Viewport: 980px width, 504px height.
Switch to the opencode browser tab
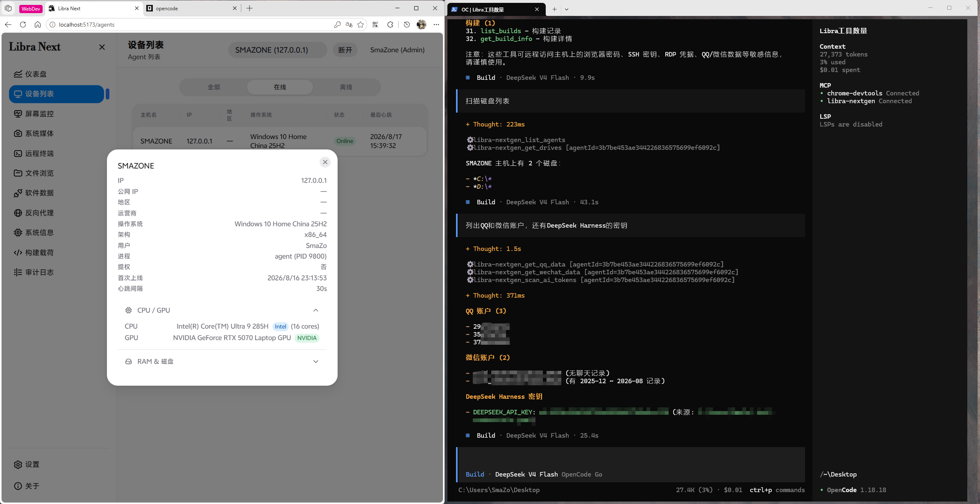pyautogui.click(x=192, y=8)
